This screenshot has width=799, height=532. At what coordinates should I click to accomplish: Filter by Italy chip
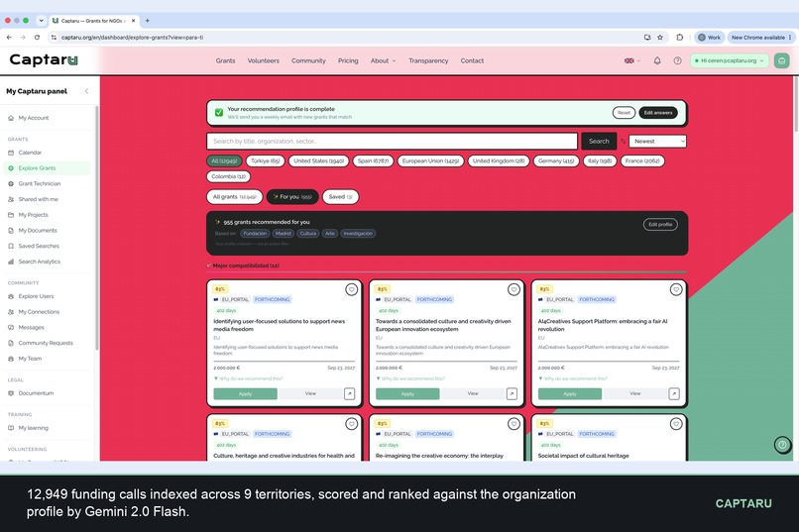[x=600, y=160]
